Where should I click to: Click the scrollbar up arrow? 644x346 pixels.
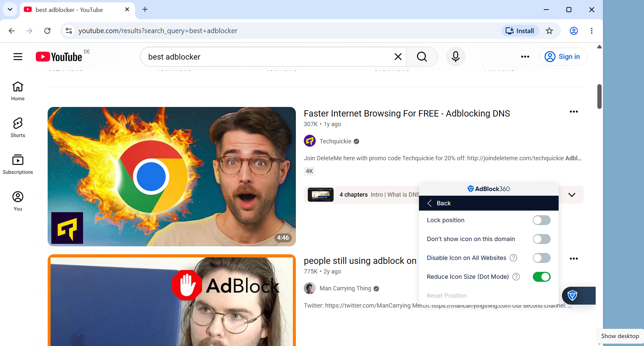pos(599,47)
